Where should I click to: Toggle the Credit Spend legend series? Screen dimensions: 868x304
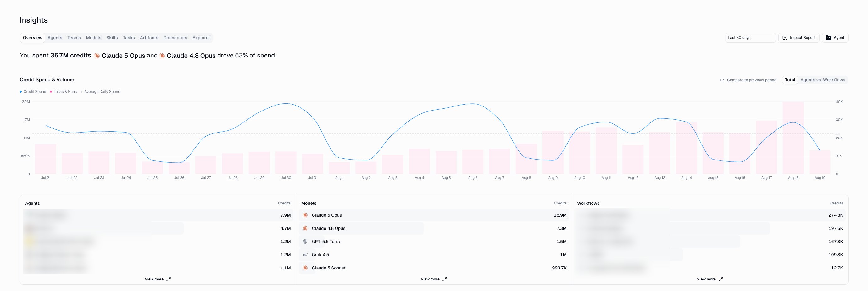[x=33, y=92]
